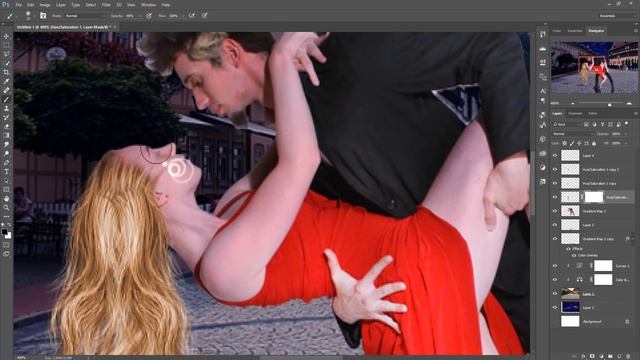The width and height of the screenshot is (640, 360).
Task: Hide the Layer 4 layer
Action: click(555, 156)
